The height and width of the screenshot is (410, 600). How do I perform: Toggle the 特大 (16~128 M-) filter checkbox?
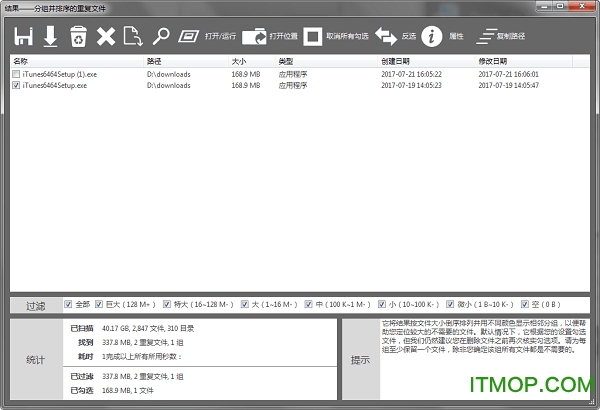tap(166, 304)
